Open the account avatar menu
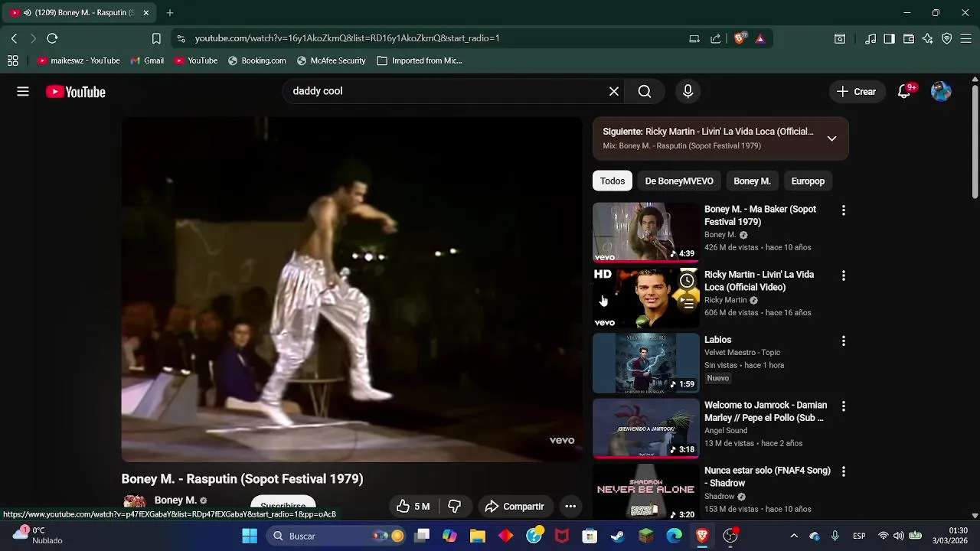The height and width of the screenshot is (551, 980). point(941,92)
